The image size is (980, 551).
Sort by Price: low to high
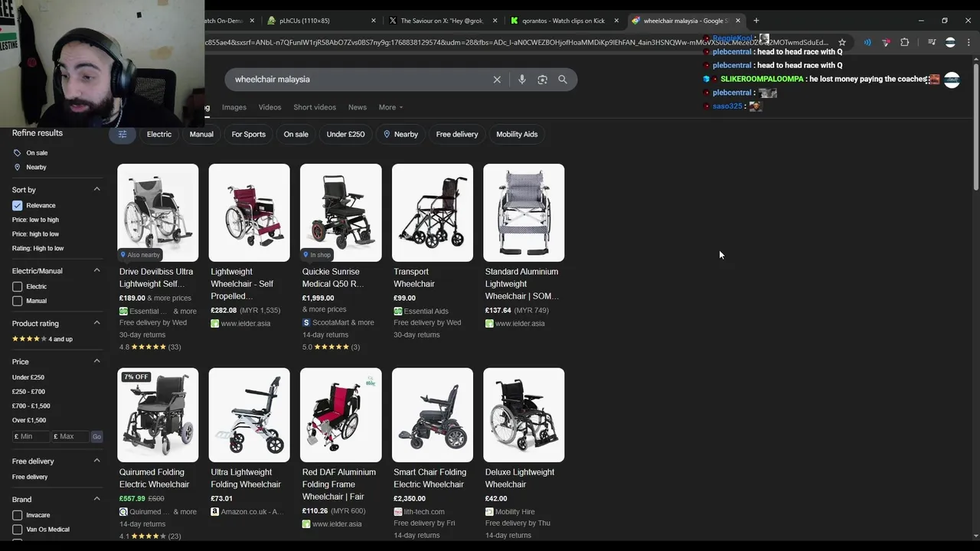point(35,220)
